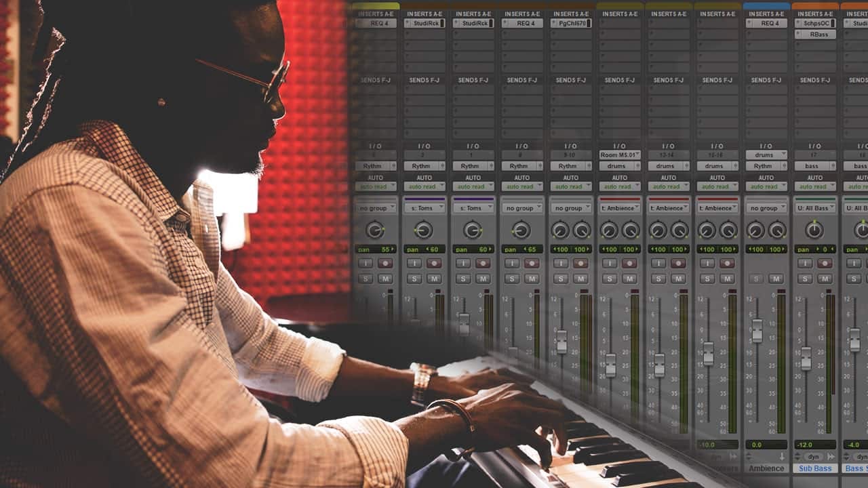Arm record on the Room MS.01 channel
Viewport: 868px width, 488px height.
(x=629, y=263)
